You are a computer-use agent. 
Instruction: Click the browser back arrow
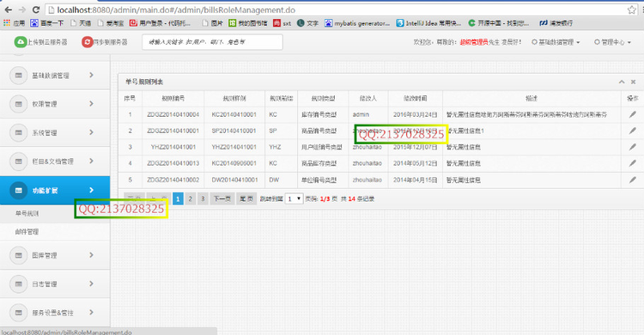(x=9, y=9)
